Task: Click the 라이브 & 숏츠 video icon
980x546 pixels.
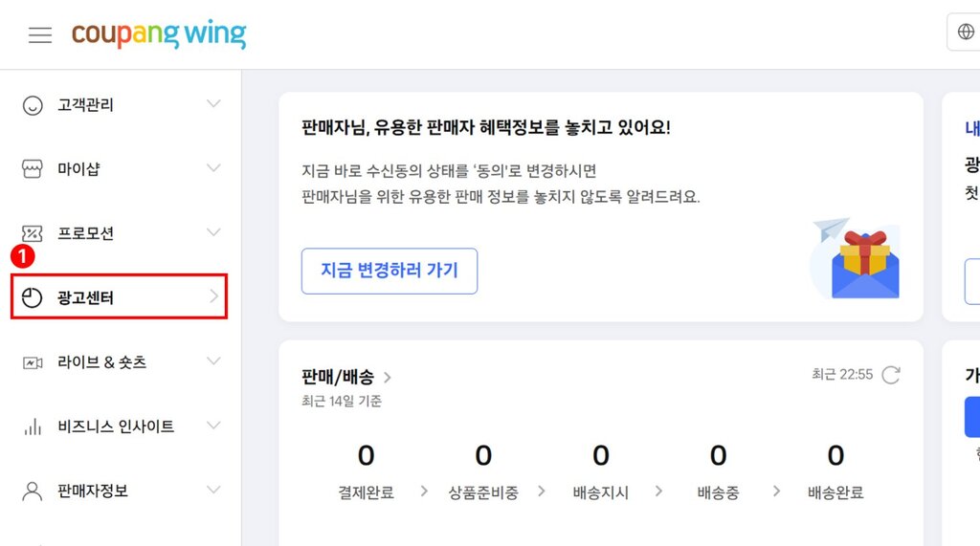Action: [x=33, y=362]
